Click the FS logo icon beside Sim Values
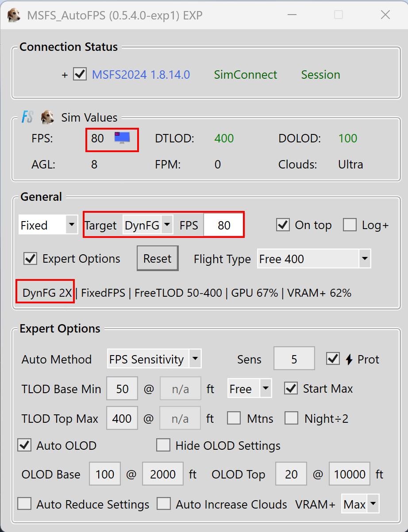 tap(28, 117)
